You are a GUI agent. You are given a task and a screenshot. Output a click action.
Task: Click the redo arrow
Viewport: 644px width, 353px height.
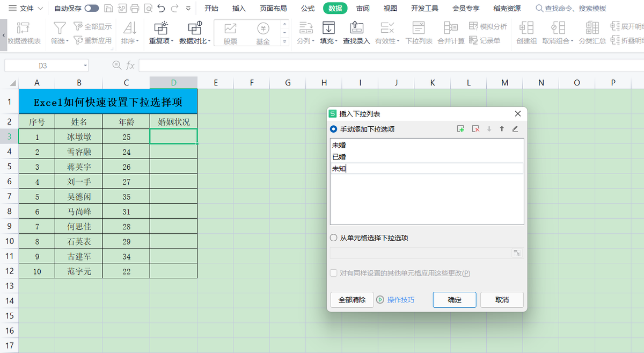coord(174,9)
